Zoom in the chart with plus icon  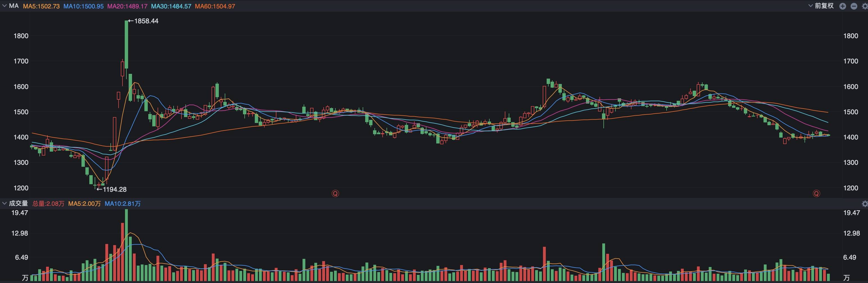click(x=842, y=6)
